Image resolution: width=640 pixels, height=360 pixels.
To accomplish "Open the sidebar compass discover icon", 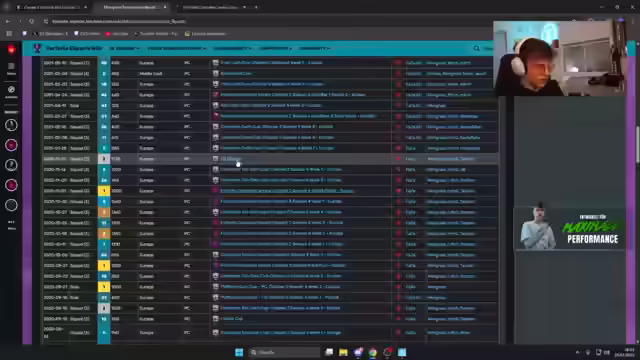I will tap(11, 89).
